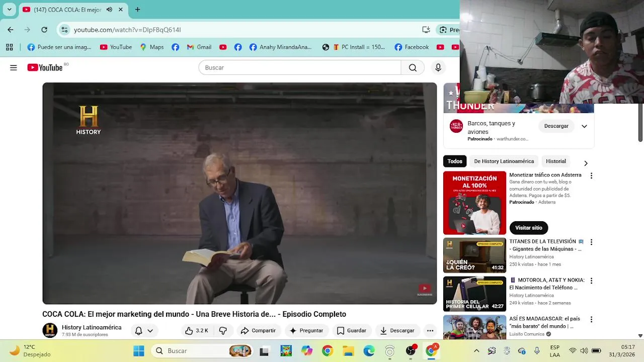Click the Descargar button on the War Thunder ad
This screenshot has width=644, height=362.
(556, 126)
